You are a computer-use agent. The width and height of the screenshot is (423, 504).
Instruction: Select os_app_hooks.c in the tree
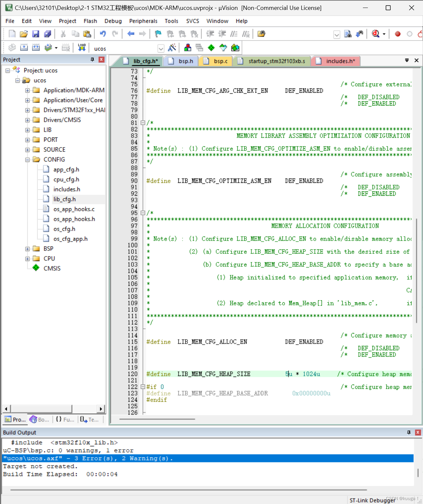[x=74, y=209]
